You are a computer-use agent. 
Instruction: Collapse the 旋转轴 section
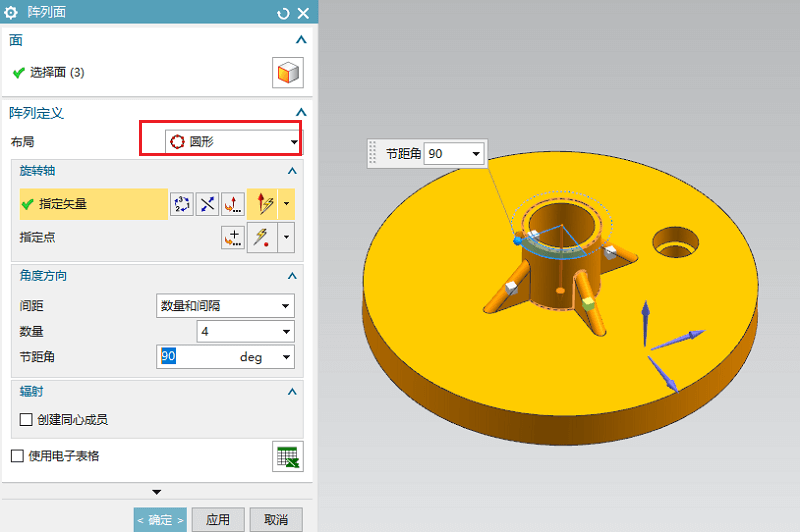[x=292, y=171]
